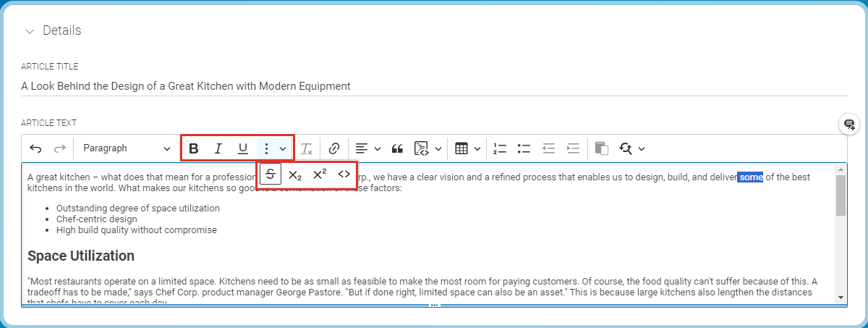Click the Article Title input field

[x=434, y=86]
